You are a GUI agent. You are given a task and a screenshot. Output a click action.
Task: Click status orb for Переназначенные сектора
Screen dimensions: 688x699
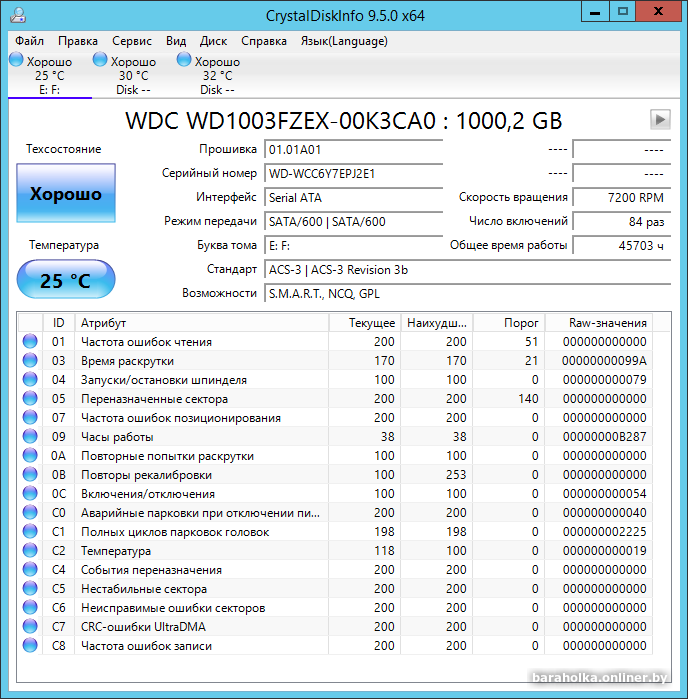pyautogui.click(x=30, y=399)
